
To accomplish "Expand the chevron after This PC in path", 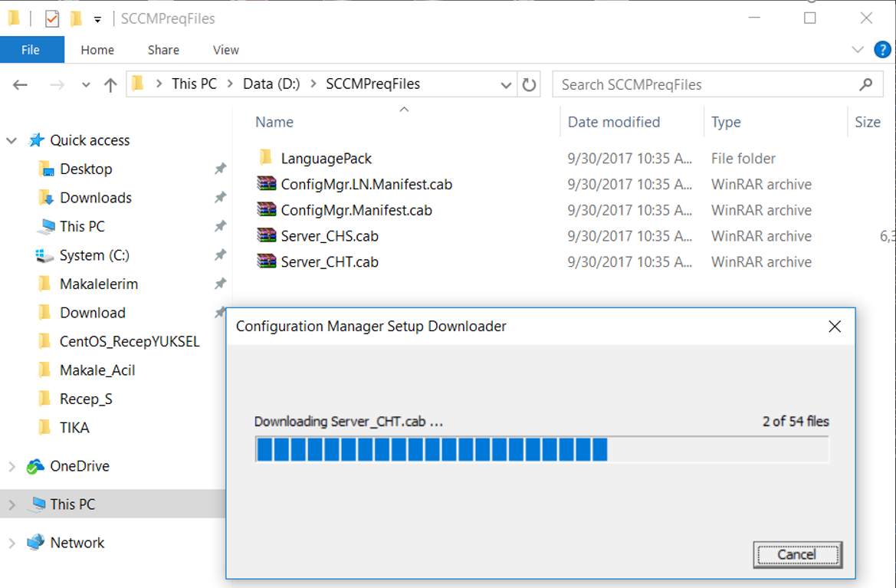I will click(230, 84).
